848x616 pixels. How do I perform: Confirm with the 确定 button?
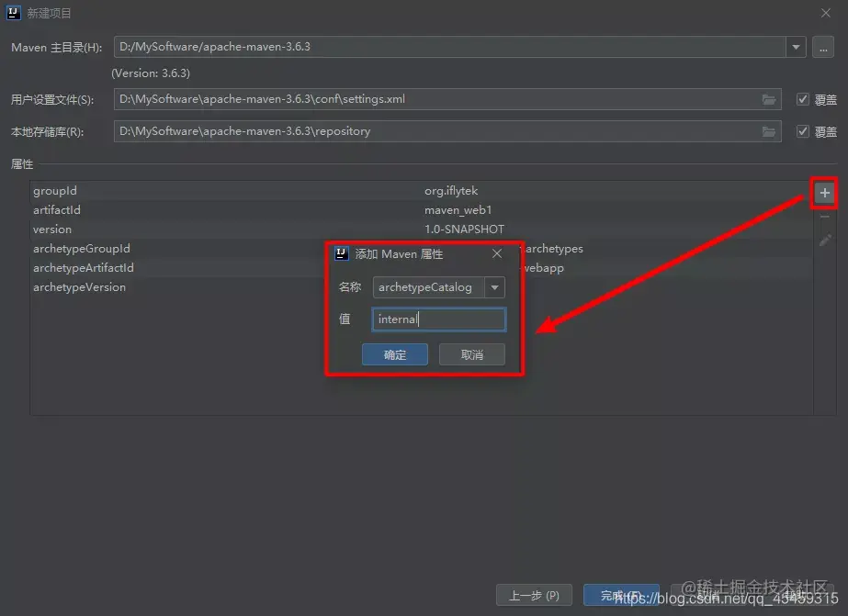(x=395, y=354)
